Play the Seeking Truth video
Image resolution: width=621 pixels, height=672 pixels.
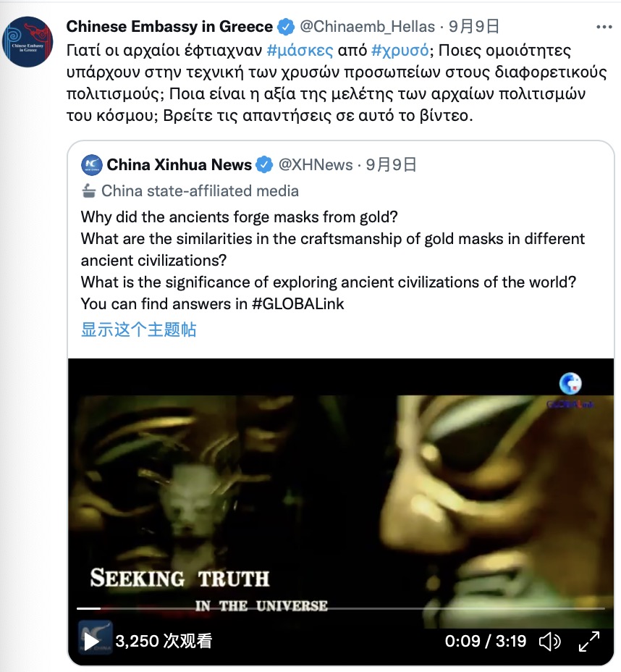click(91, 641)
